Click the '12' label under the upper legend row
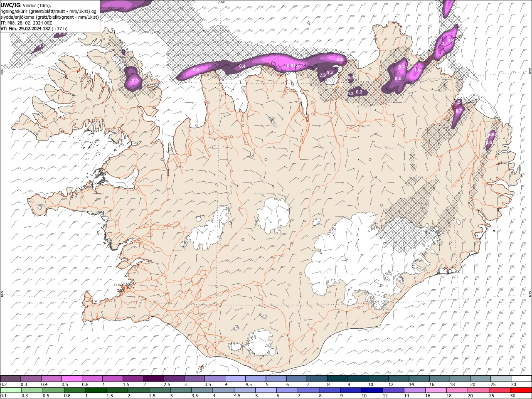 pyautogui.click(x=391, y=384)
